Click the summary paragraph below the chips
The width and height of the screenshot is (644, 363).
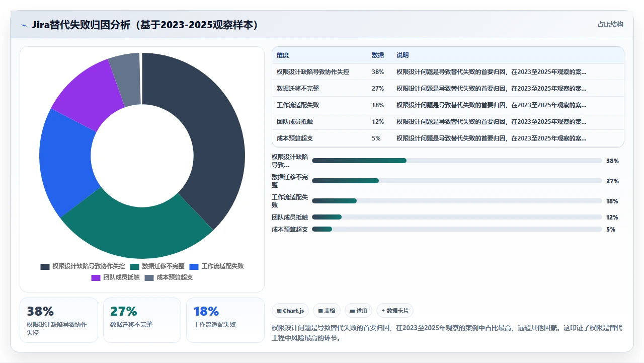(x=447, y=333)
